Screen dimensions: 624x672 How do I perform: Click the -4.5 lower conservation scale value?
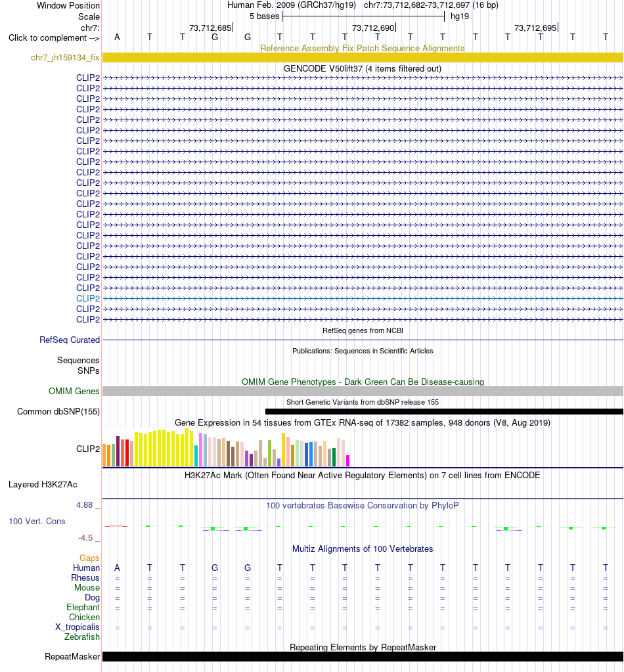click(85, 538)
